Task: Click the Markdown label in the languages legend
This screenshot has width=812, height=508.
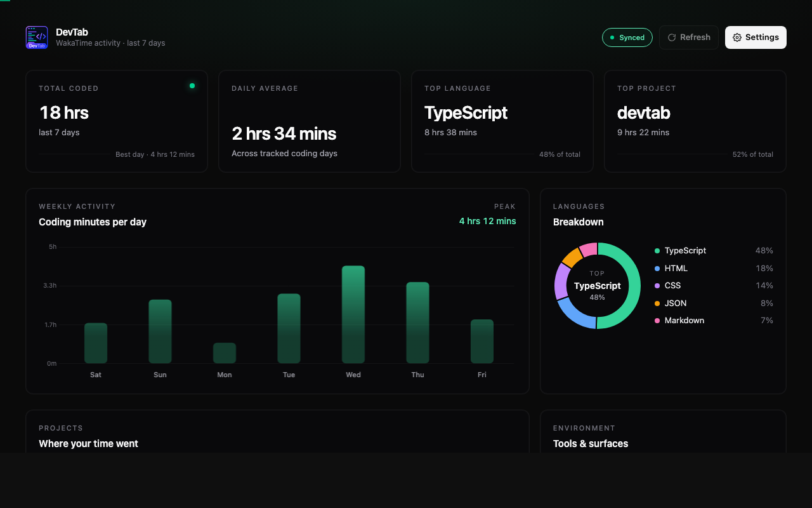Action: [684, 321]
